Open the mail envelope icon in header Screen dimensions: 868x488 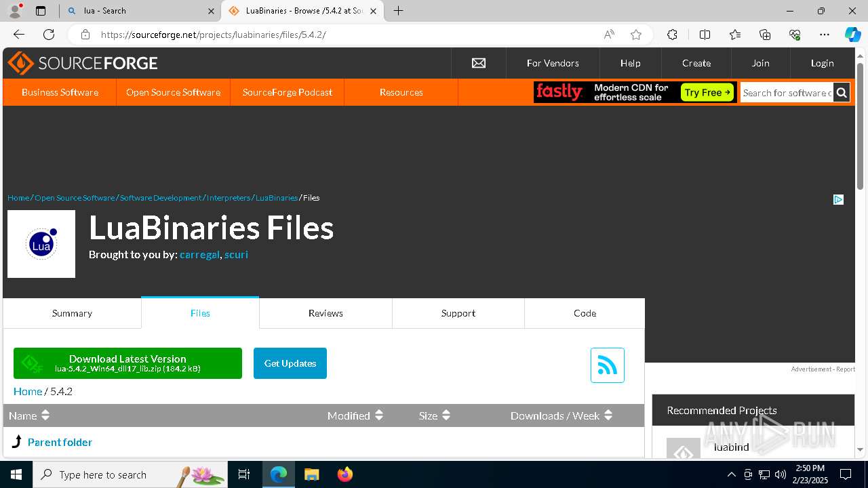[479, 63]
